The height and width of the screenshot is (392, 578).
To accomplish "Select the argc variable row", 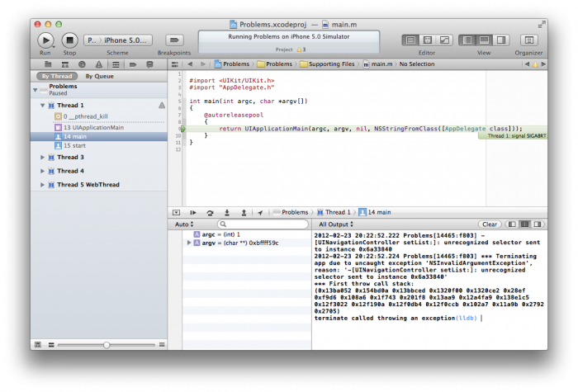I will [247, 234].
